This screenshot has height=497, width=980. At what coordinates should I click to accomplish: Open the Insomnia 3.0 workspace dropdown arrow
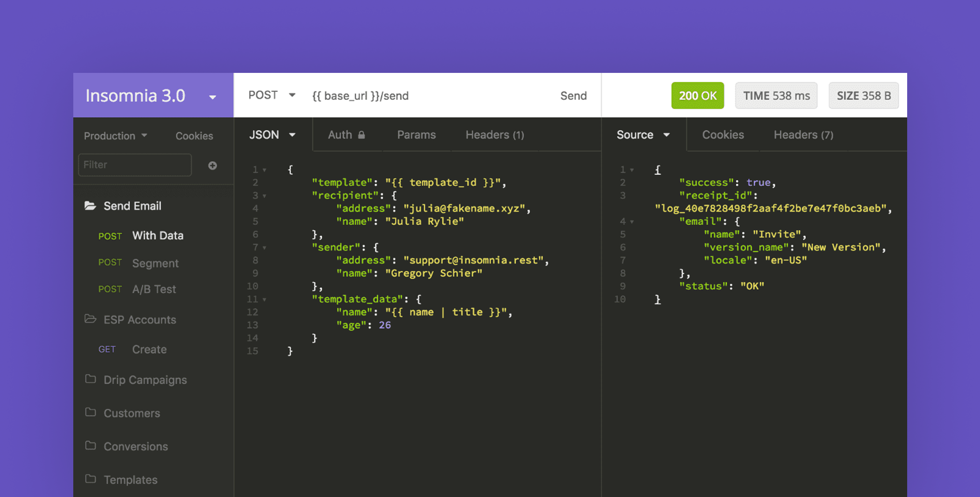click(212, 97)
